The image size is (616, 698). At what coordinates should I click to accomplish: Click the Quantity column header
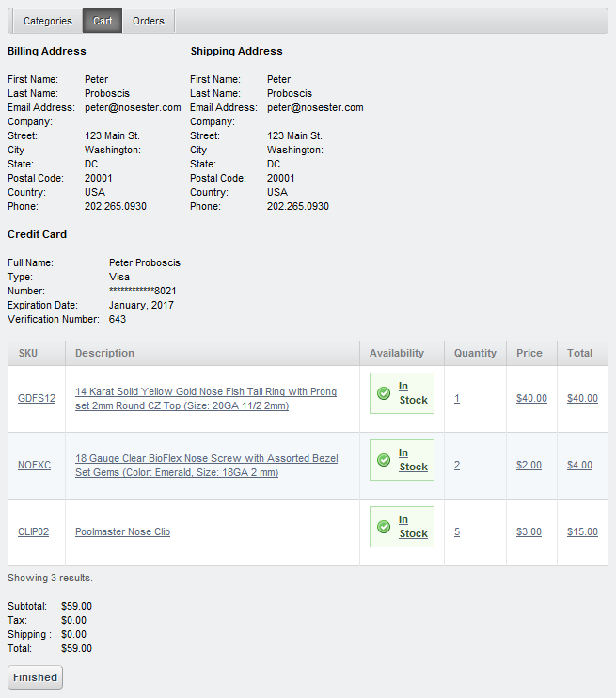(x=475, y=353)
